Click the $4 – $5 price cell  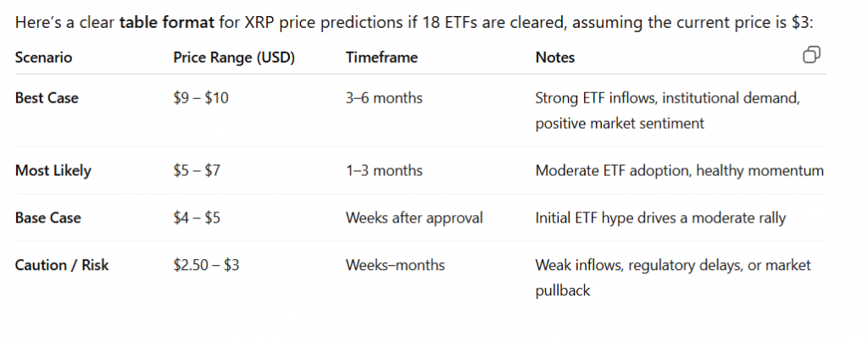coord(197,218)
